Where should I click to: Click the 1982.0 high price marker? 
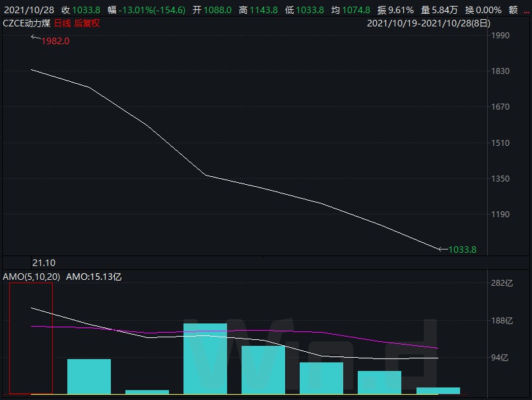55,41
